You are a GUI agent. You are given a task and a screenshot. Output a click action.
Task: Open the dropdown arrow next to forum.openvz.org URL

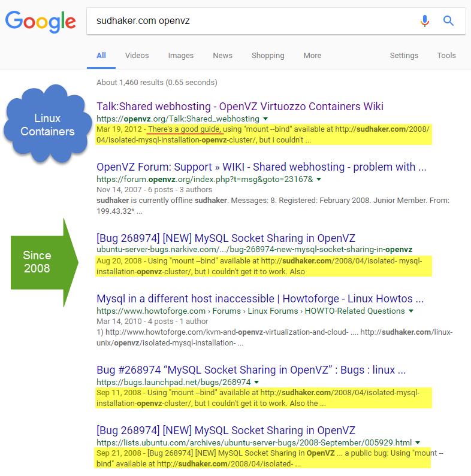click(319, 179)
